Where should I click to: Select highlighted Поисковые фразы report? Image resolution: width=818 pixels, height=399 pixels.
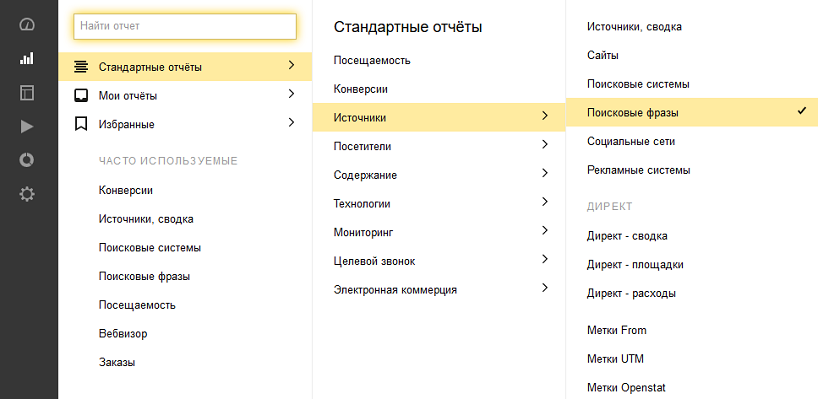pyautogui.click(x=692, y=113)
